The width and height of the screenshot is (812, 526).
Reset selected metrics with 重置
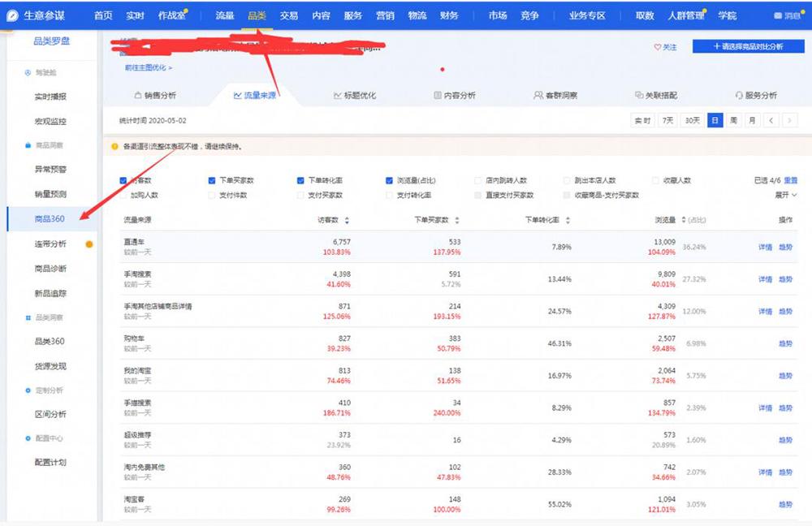point(790,180)
